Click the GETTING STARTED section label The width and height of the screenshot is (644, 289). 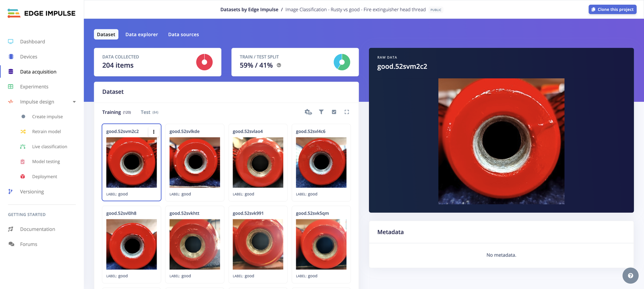tap(27, 215)
